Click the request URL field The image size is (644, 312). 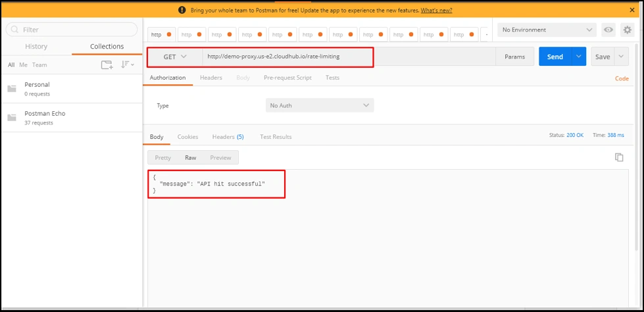(348, 57)
